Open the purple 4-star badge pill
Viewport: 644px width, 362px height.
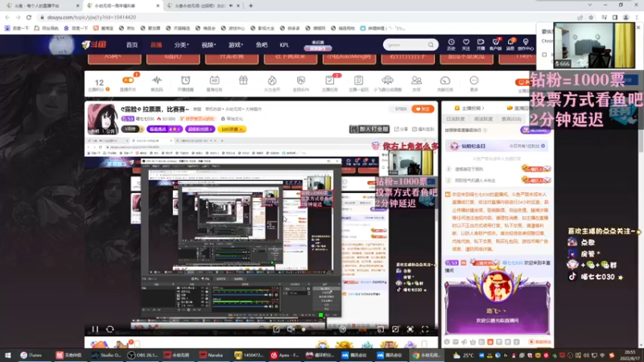[164, 129]
